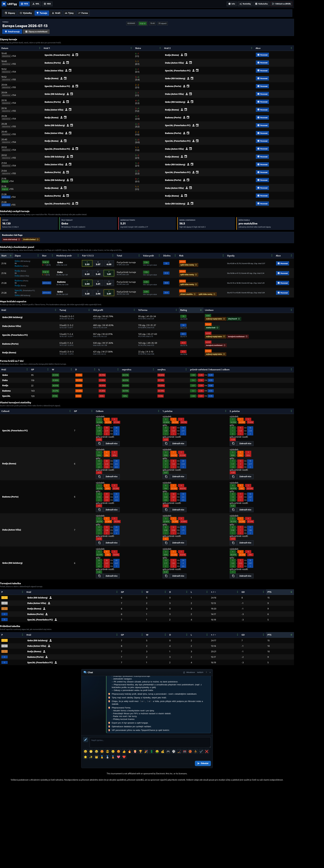Insert the angry red face emoji
Image resolution: width=324 pixels, height=868 pixels.
[x=119, y=751]
